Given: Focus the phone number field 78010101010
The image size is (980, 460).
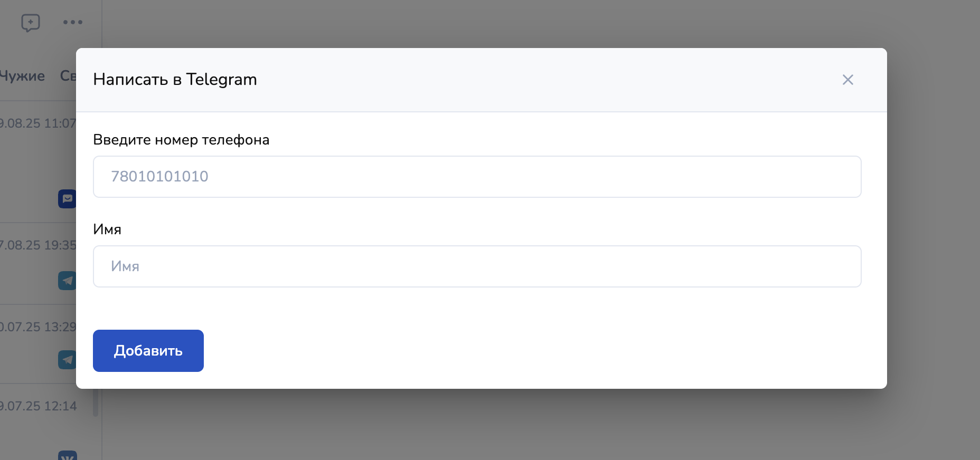Looking at the screenshot, I should point(477,177).
